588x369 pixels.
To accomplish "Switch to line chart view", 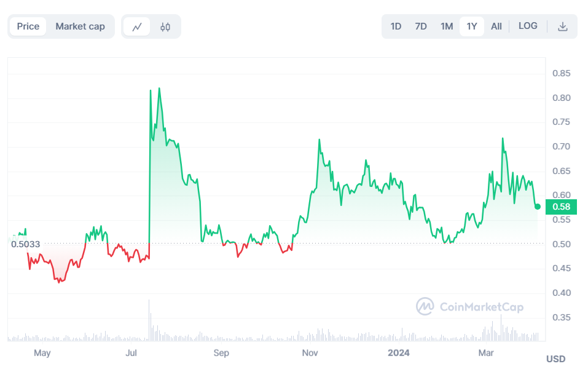I will coord(137,26).
